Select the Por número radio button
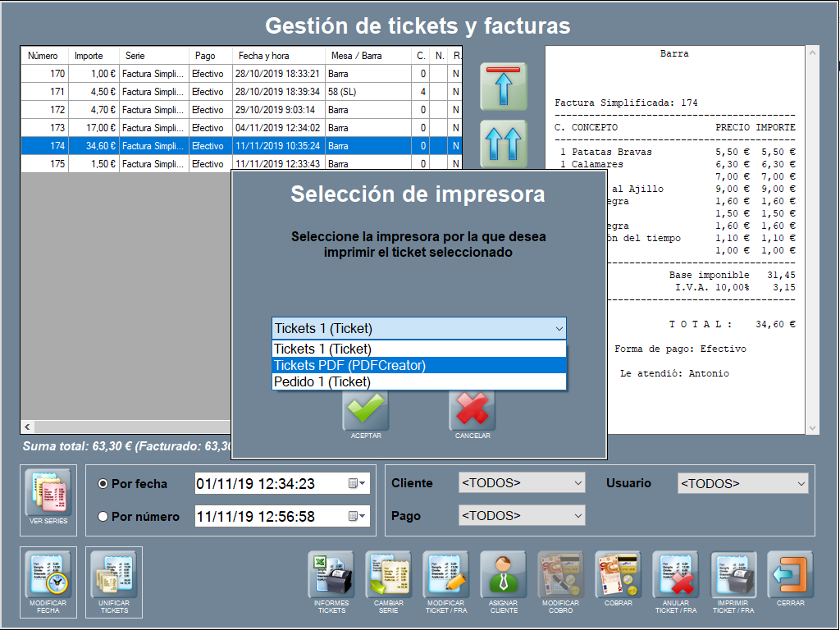 click(103, 517)
